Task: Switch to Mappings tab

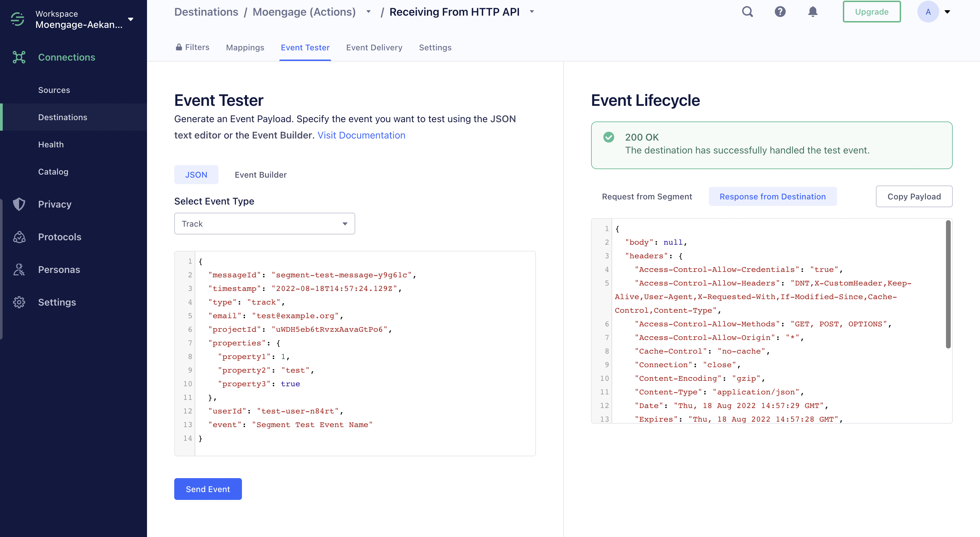Action: pyautogui.click(x=245, y=47)
